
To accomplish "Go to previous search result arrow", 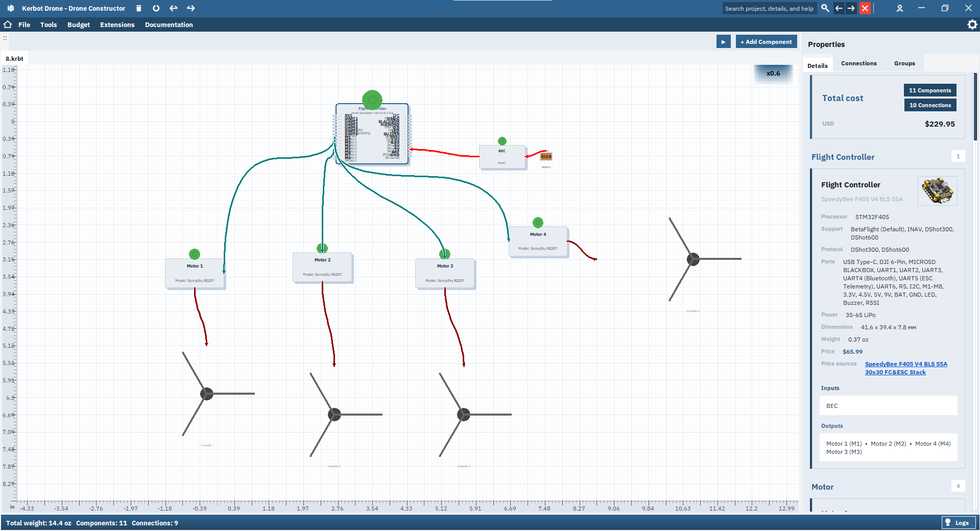I will pyautogui.click(x=839, y=8).
